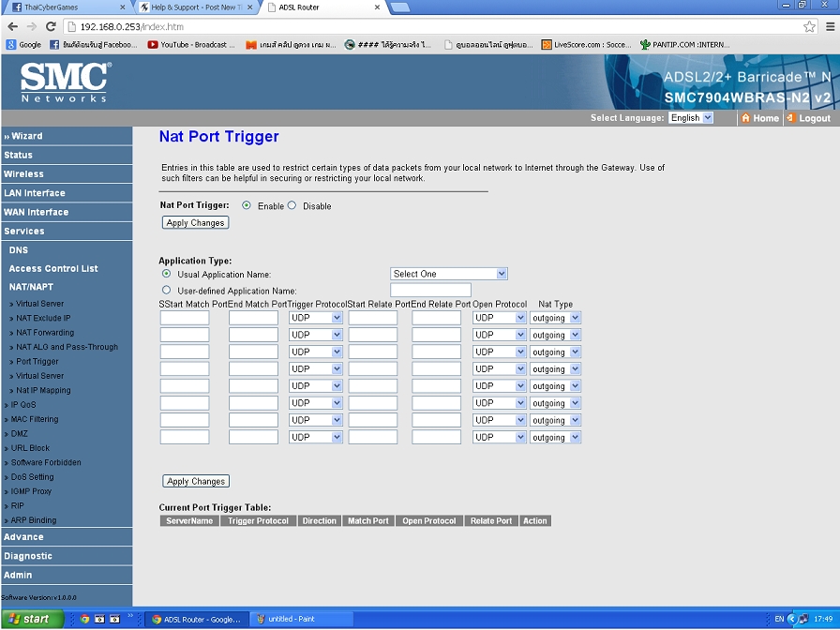Open first row Nat Type dropdown
The width and height of the screenshot is (840, 630).
556,318
